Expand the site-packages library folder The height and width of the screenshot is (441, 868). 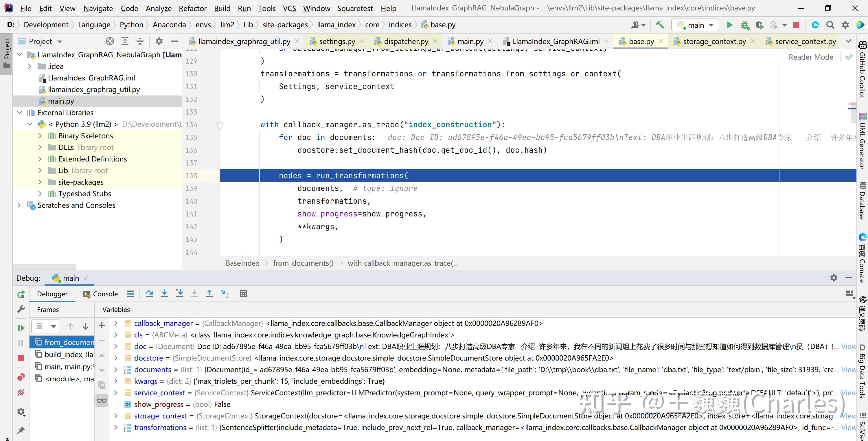tap(40, 182)
